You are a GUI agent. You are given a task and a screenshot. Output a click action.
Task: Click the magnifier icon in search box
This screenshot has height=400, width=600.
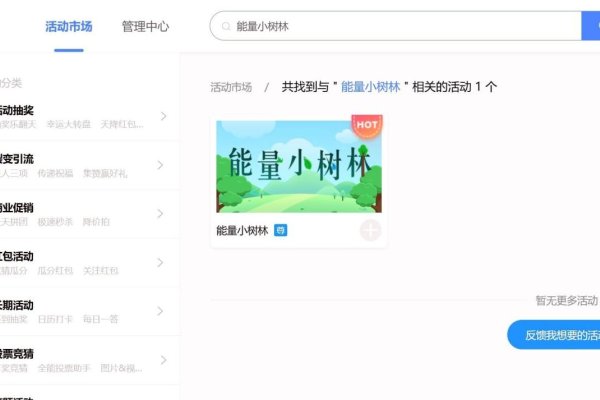(226, 26)
